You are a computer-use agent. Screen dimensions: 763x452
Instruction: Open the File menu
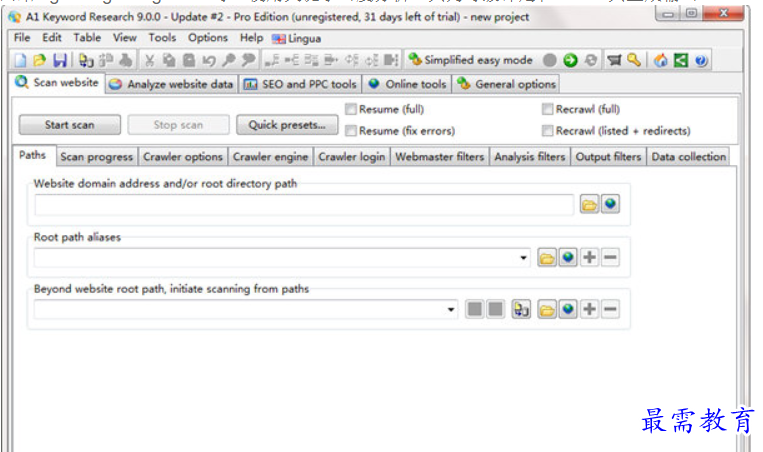[x=22, y=37]
